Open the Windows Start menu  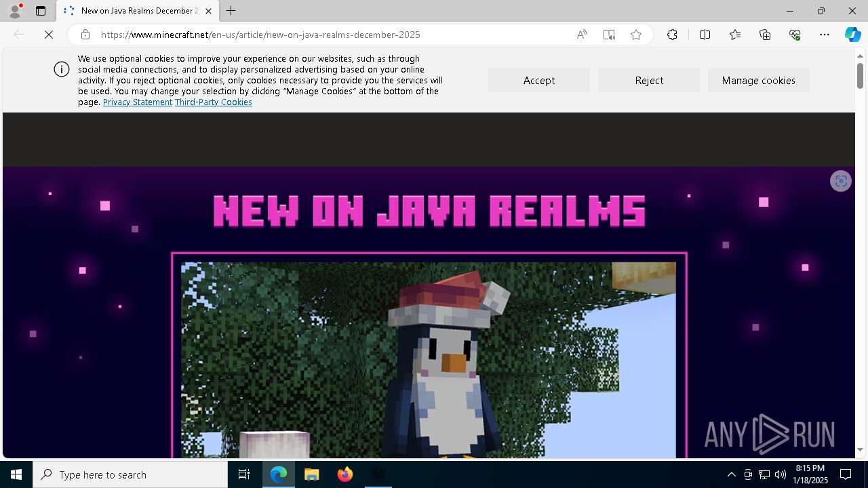[x=16, y=474]
